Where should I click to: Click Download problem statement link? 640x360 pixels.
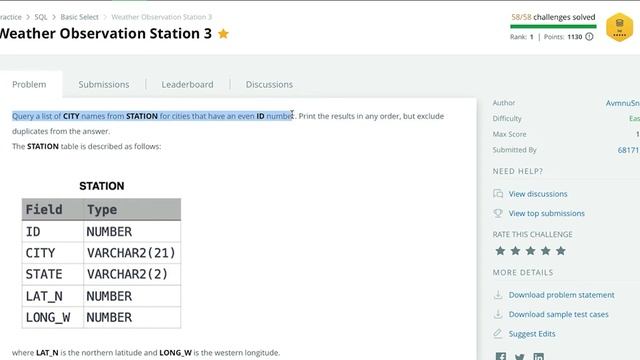[561, 295]
